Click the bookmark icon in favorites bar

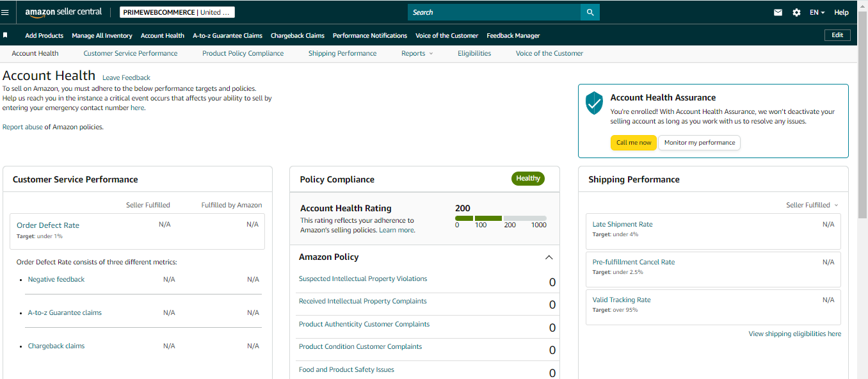coord(5,35)
